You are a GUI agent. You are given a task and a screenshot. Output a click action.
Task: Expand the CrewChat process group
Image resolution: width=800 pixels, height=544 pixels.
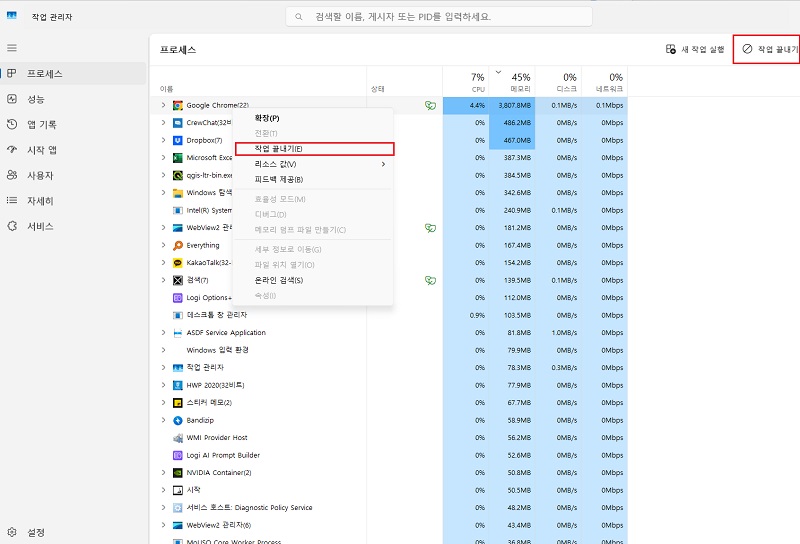tap(163, 122)
